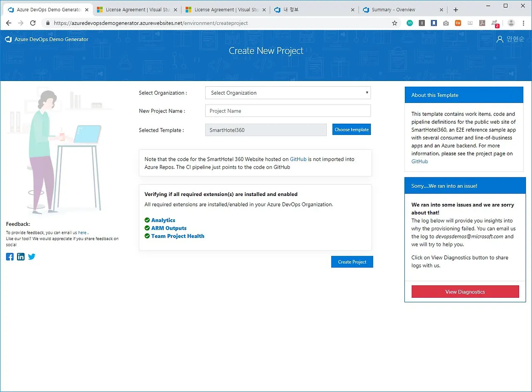This screenshot has width=532, height=392.
Task: Click the 'here' feedback email link
Action: [82, 233]
